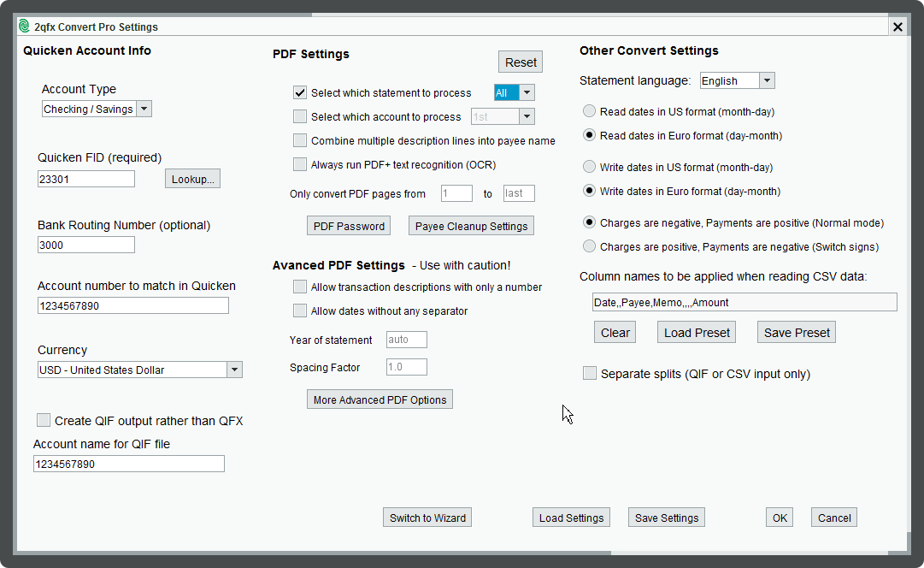Confirm with the OK button
924x568 pixels.
tap(780, 518)
